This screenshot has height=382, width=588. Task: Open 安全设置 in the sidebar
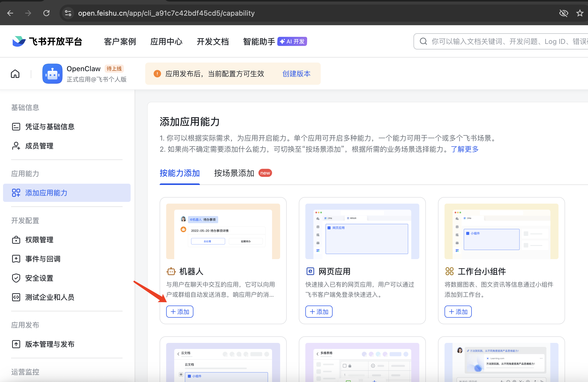tap(39, 278)
